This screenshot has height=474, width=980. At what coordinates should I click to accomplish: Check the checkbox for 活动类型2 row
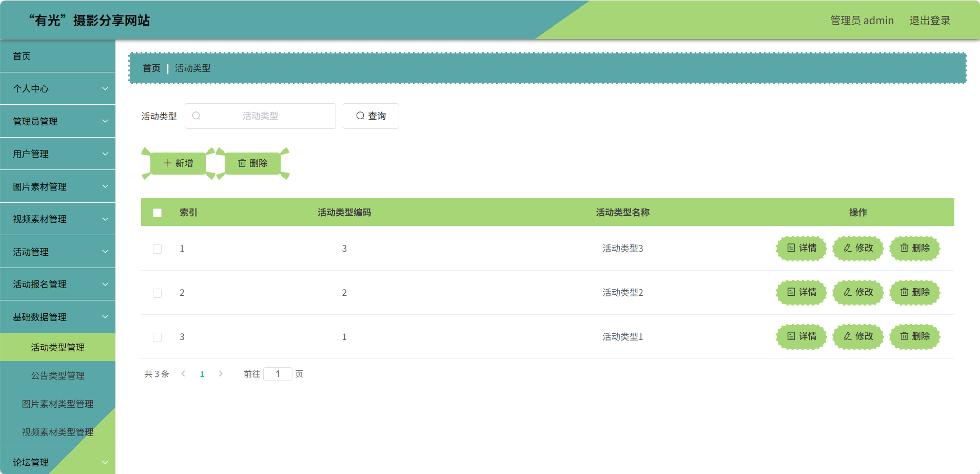click(x=158, y=293)
